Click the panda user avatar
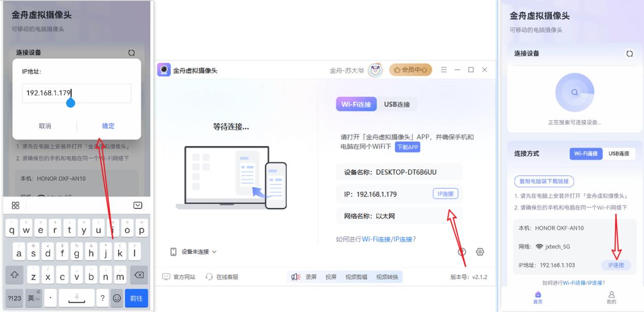Image resolution: width=644 pixels, height=312 pixels. pos(375,70)
